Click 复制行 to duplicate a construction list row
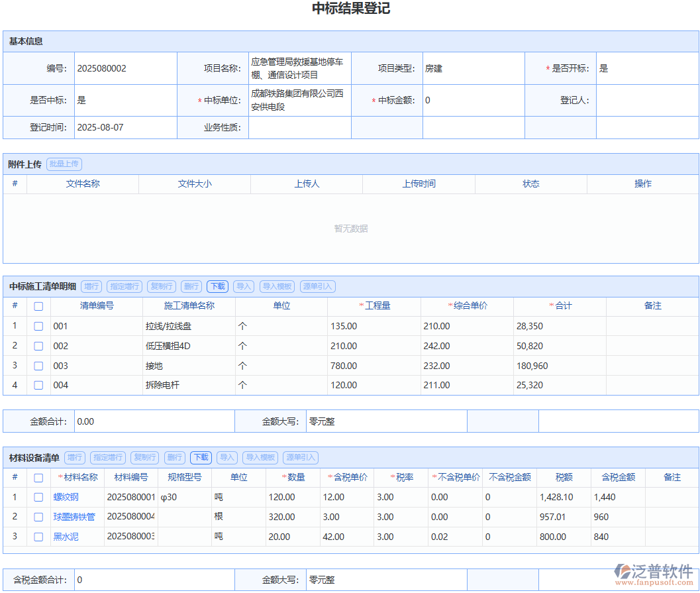Image resolution: width=700 pixels, height=593 pixels. (x=162, y=286)
